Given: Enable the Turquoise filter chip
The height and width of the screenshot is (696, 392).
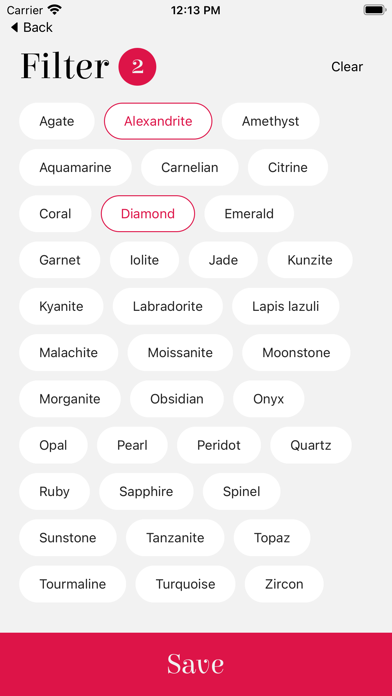Looking at the screenshot, I should (185, 584).
